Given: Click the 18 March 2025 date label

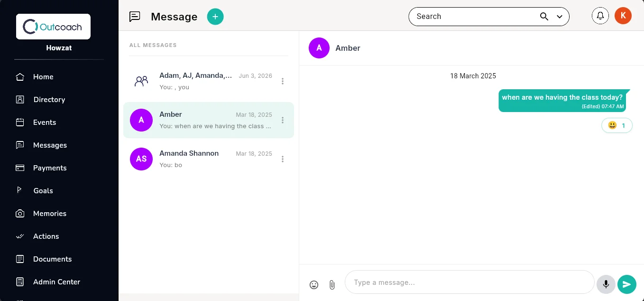Looking at the screenshot, I should coord(473,76).
